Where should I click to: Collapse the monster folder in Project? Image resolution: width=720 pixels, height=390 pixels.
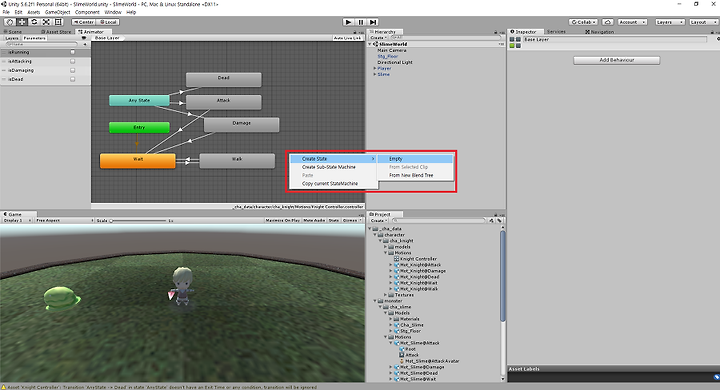(375, 301)
